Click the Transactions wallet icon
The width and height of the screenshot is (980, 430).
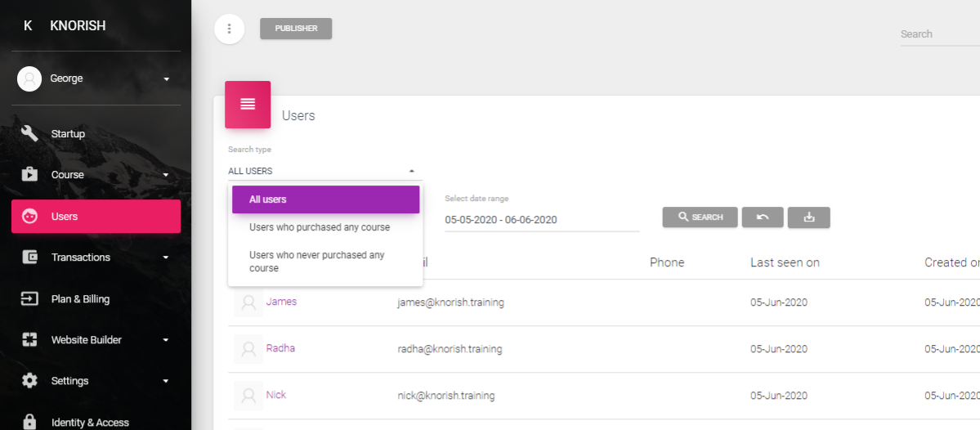pyautogui.click(x=29, y=257)
